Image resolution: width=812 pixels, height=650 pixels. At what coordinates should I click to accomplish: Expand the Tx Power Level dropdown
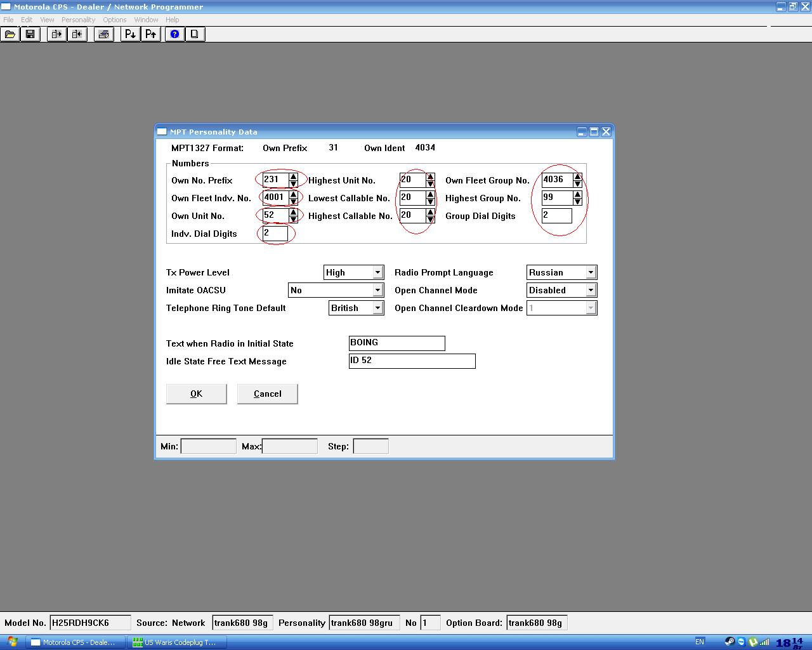[x=377, y=272]
